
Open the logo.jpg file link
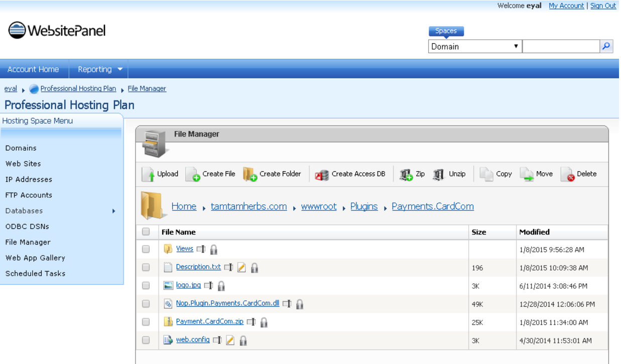(188, 285)
